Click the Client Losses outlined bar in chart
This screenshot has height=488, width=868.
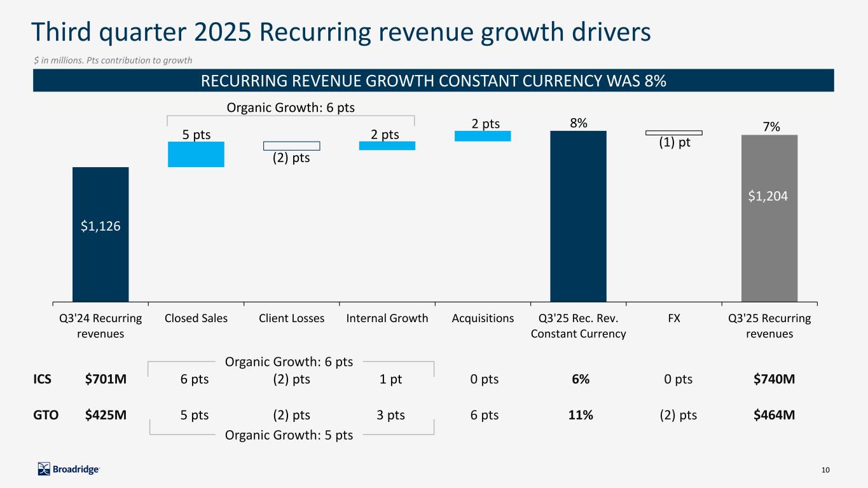292,146
